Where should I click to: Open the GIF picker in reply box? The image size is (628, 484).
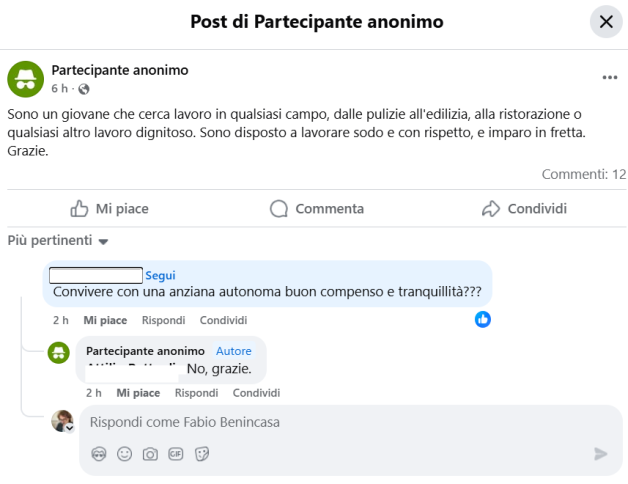coord(176,454)
